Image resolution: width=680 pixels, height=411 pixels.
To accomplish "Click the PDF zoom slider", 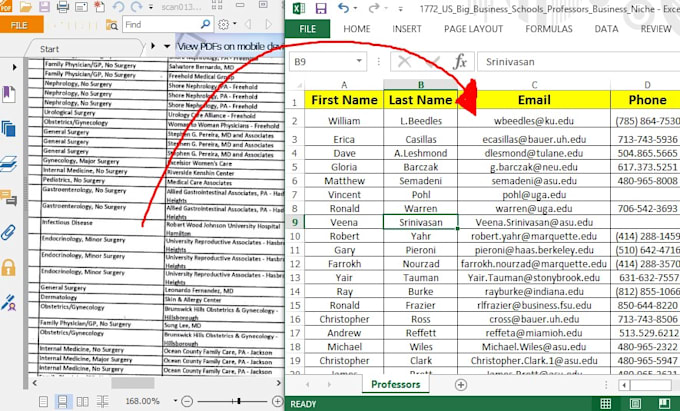I will click(x=238, y=401).
